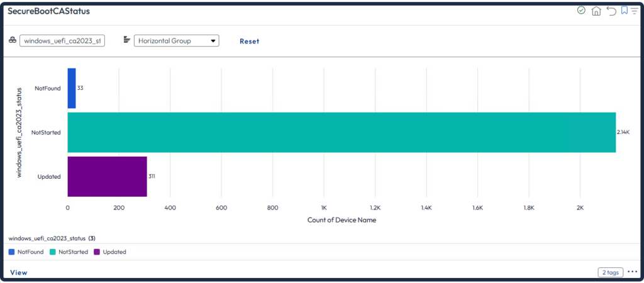Toggle NotFound series in the legend
The width and height of the screenshot is (644, 283).
point(30,252)
